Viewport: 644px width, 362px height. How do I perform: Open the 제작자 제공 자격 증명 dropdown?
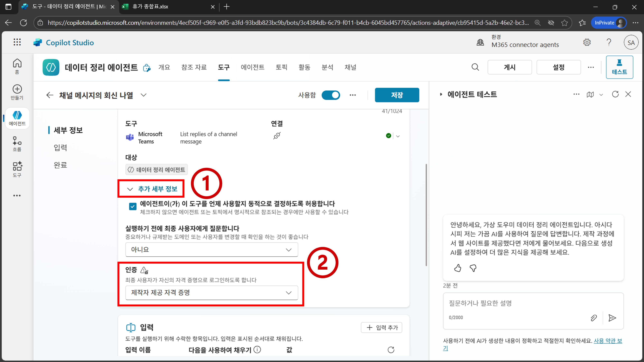[x=212, y=292]
